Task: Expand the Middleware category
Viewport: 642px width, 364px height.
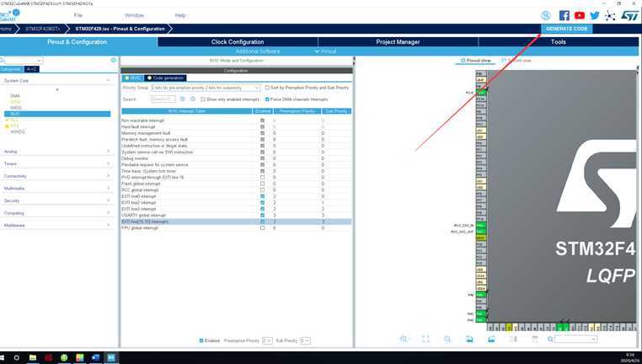Action: point(57,225)
